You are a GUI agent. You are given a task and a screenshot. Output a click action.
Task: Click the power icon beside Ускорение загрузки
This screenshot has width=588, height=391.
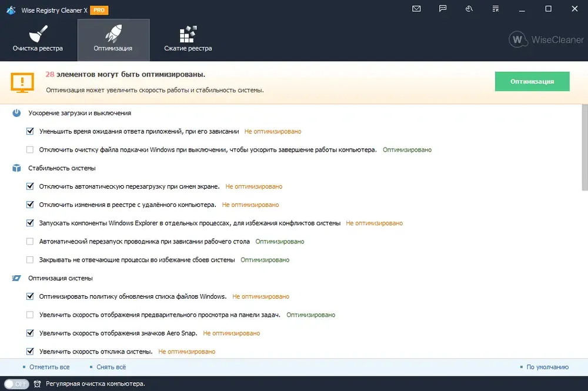pos(16,113)
